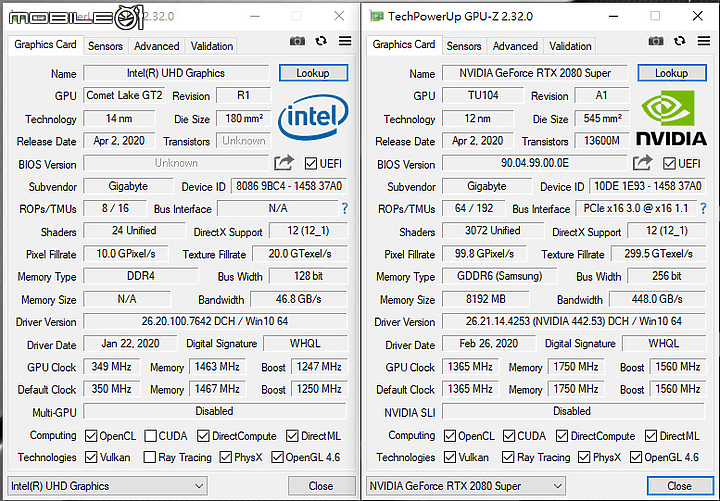Switch to Advanced tab in NVIDIA window
720x501 pixels.
pyautogui.click(x=515, y=46)
